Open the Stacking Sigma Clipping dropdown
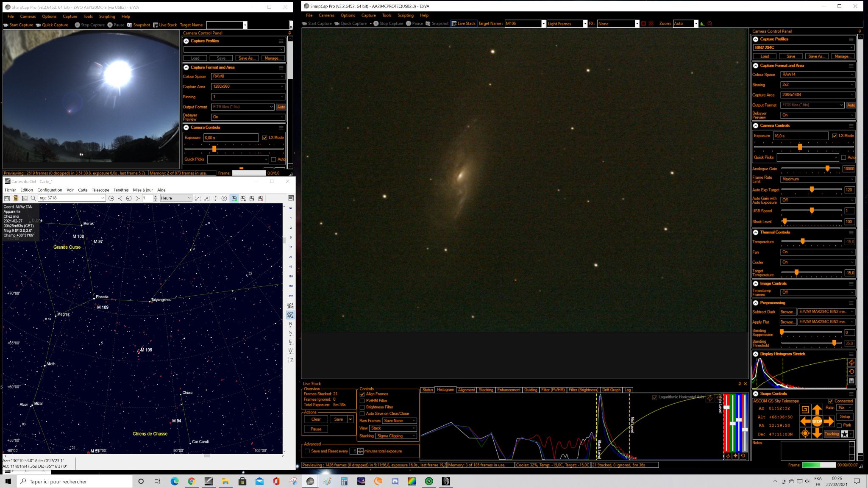This screenshot has width=868, height=488. tap(396, 436)
